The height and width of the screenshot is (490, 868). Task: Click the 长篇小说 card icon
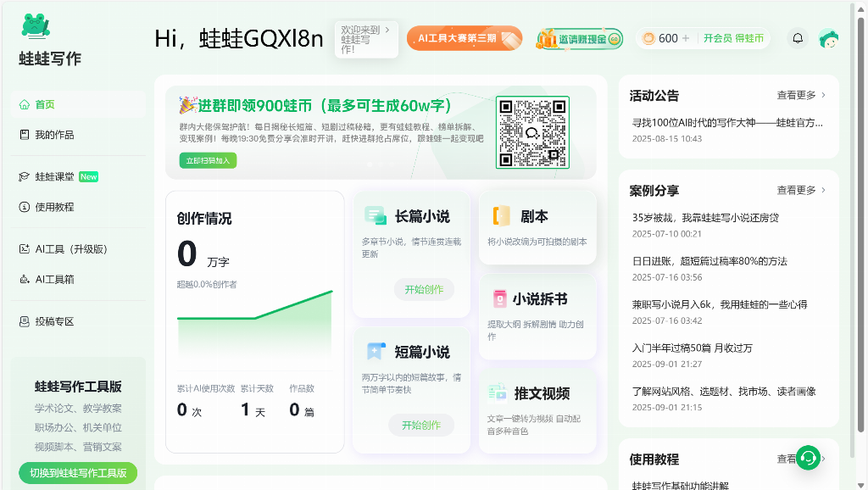(x=375, y=216)
